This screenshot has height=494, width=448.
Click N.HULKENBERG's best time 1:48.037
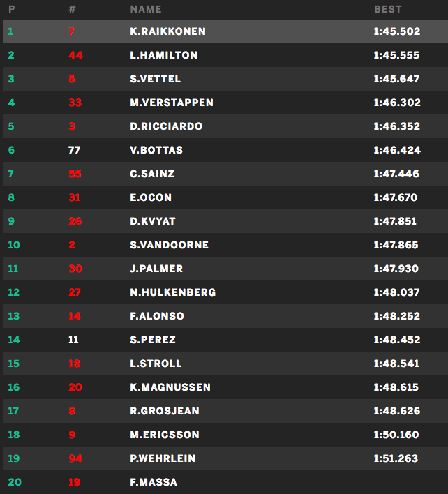[x=397, y=292]
